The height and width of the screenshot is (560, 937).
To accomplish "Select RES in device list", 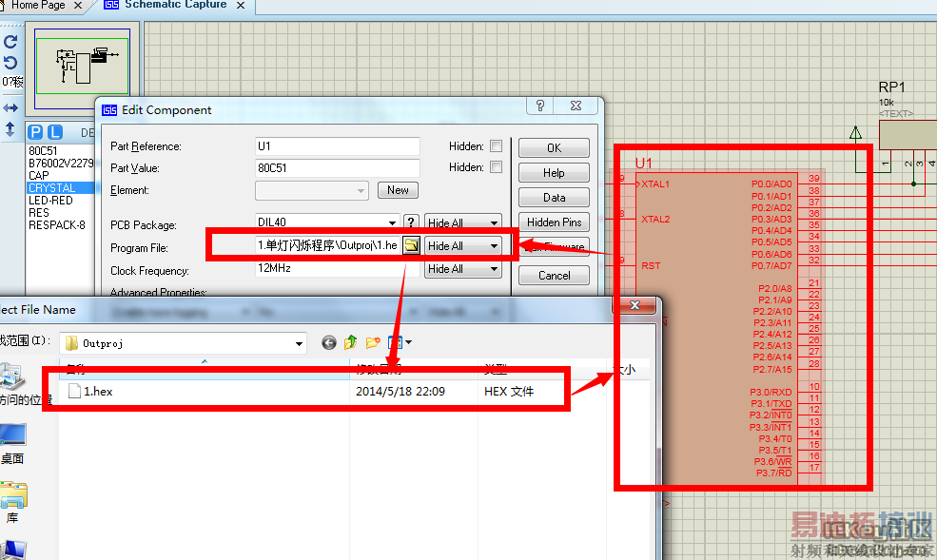I will click(39, 213).
